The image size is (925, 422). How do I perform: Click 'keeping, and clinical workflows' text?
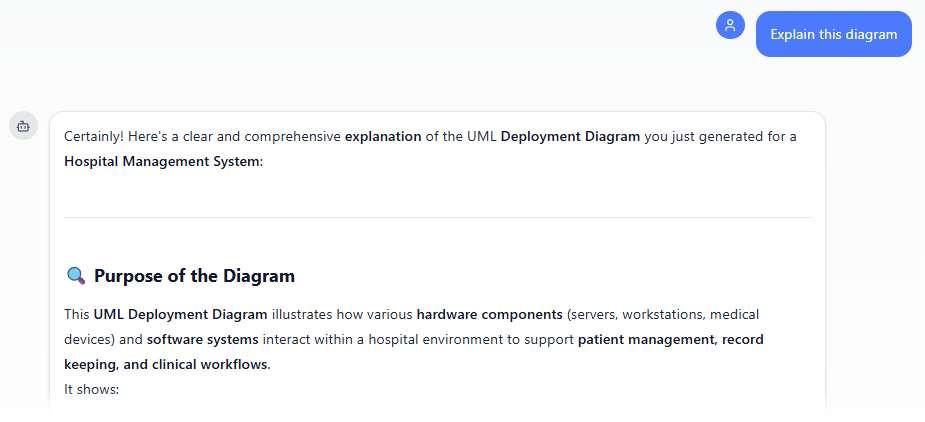[166, 364]
